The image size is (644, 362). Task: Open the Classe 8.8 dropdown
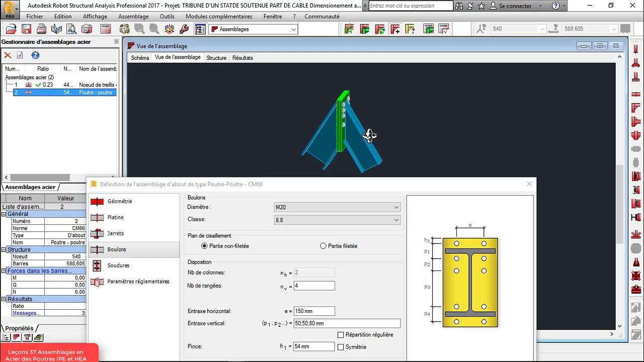[337, 220]
